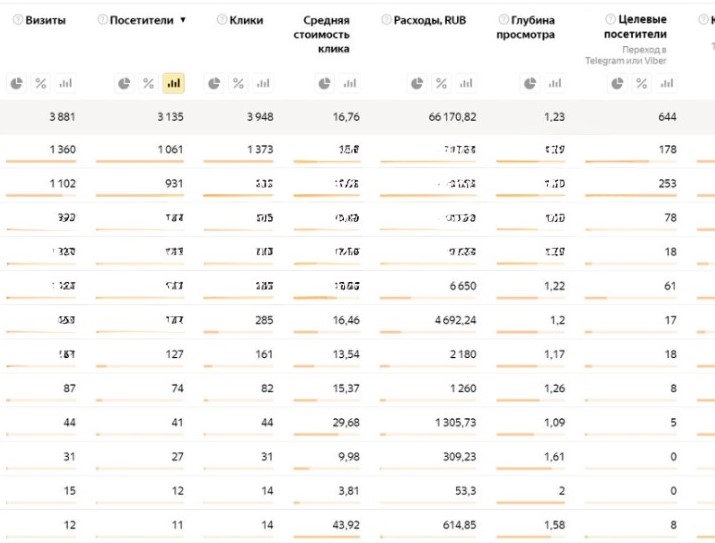Show bar chart for Клики column
Screen dimensions: 715x543
[x=263, y=83]
